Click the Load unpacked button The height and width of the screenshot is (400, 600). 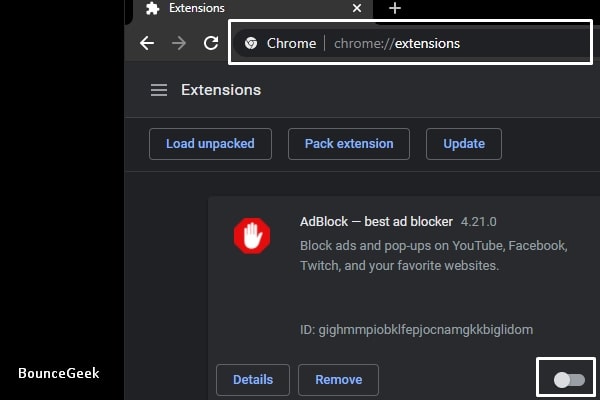tap(210, 144)
